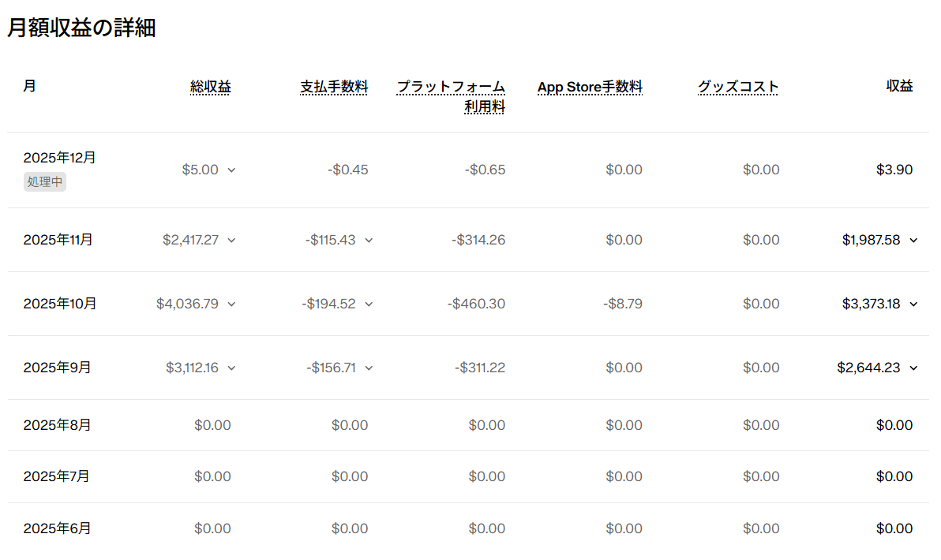Click the 月 column header

coord(29,86)
